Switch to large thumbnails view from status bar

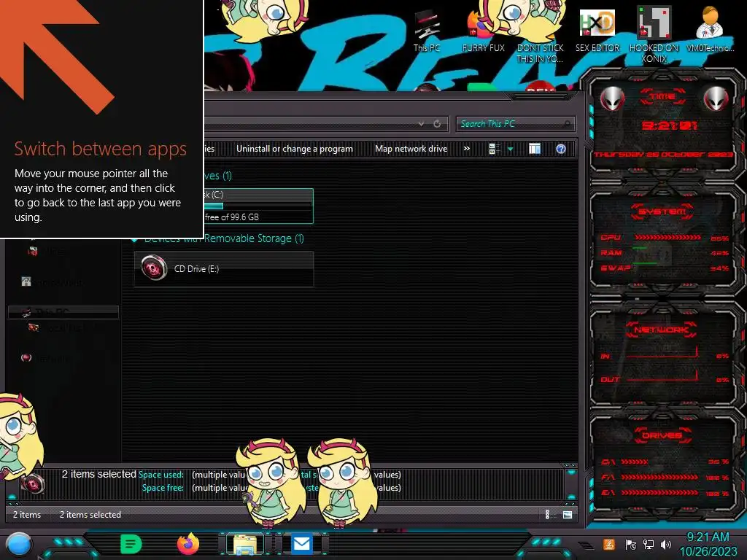click(x=568, y=514)
